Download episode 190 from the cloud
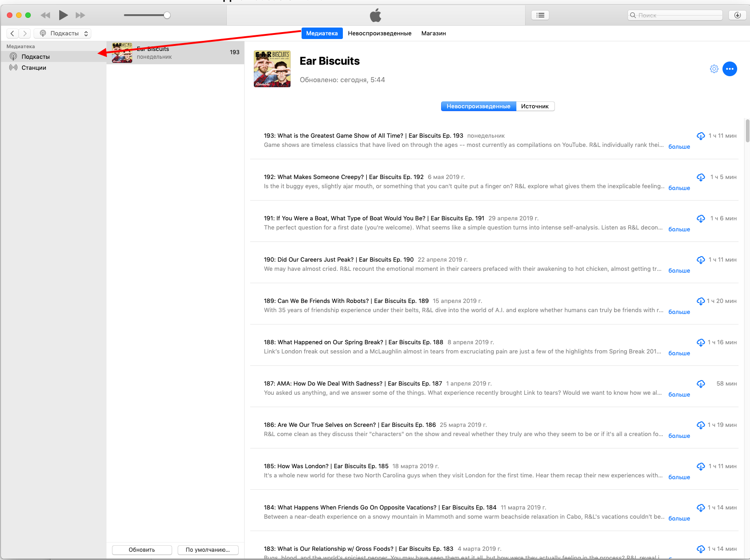 point(701,260)
